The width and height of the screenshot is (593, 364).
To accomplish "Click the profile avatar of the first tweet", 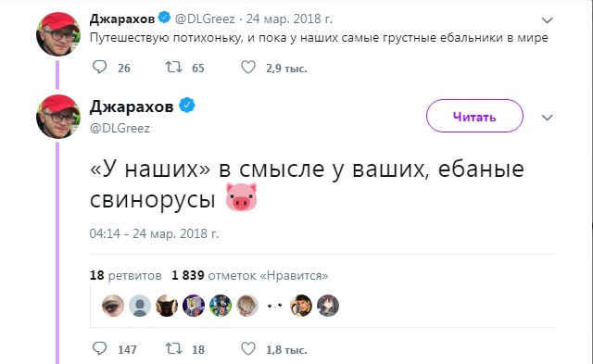I will pos(58,33).
